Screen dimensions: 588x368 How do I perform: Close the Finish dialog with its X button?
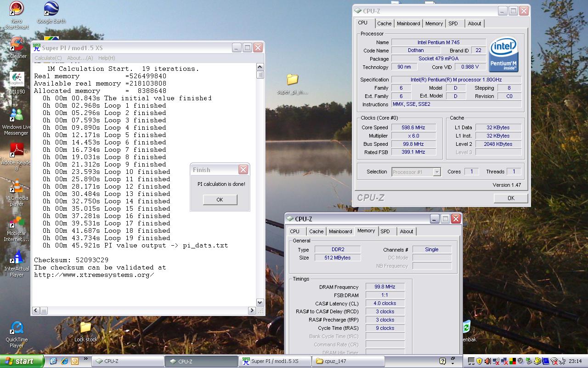coord(243,170)
